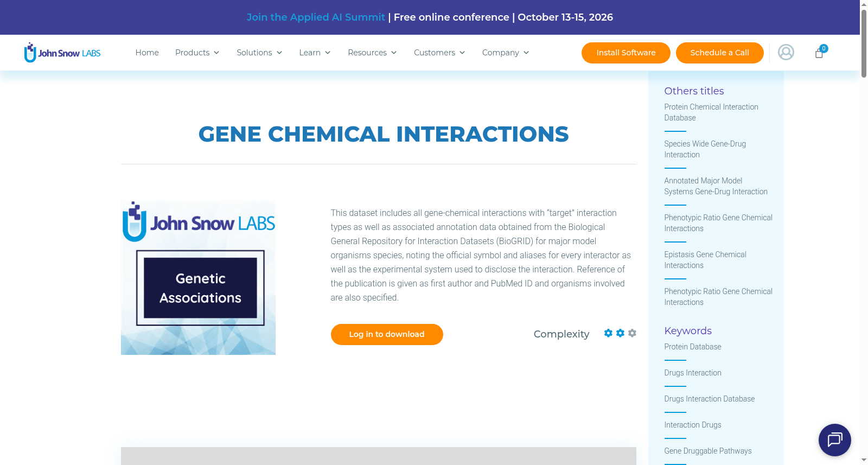
Task: Expand the Customers dropdown menu
Action: (x=439, y=53)
